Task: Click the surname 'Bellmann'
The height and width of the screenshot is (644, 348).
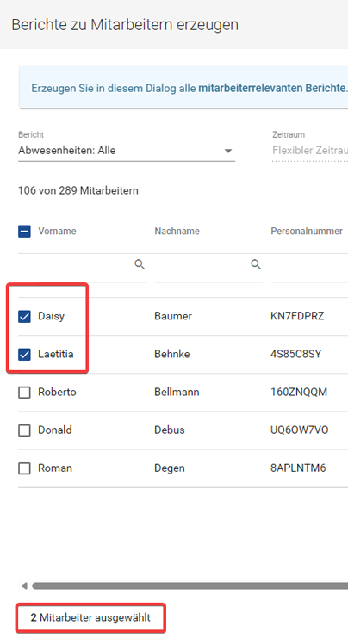Action: click(177, 393)
